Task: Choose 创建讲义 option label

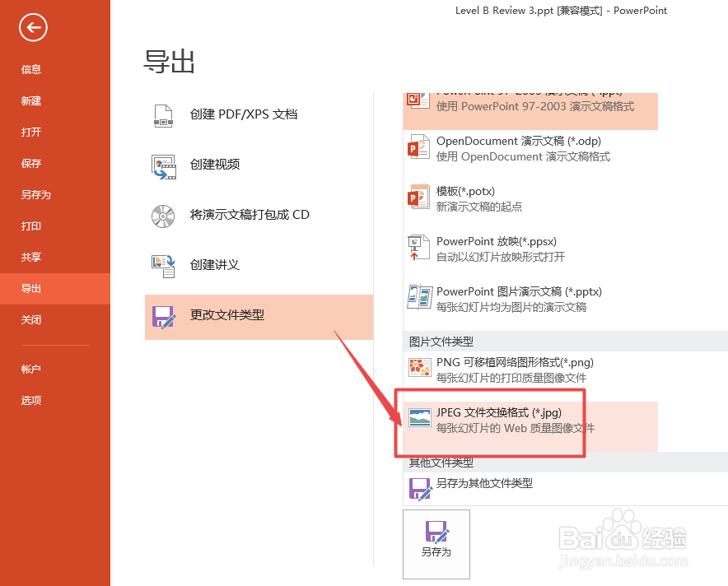Action: [214, 264]
